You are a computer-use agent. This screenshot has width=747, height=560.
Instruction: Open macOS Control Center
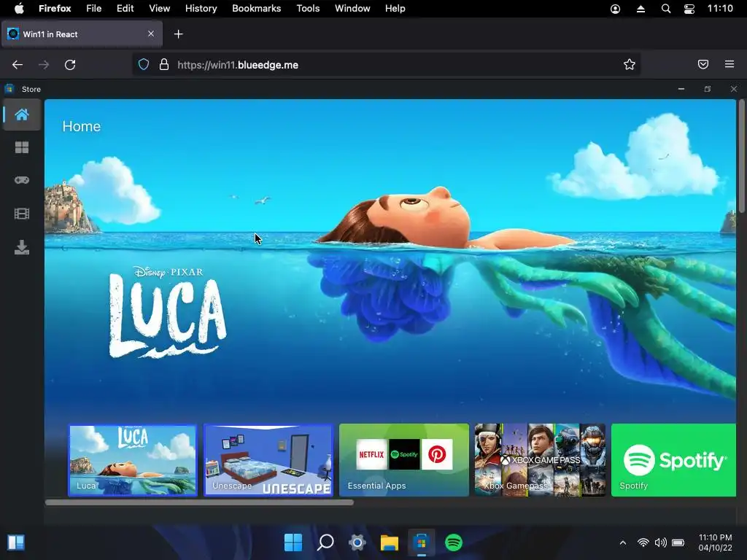coord(689,9)
